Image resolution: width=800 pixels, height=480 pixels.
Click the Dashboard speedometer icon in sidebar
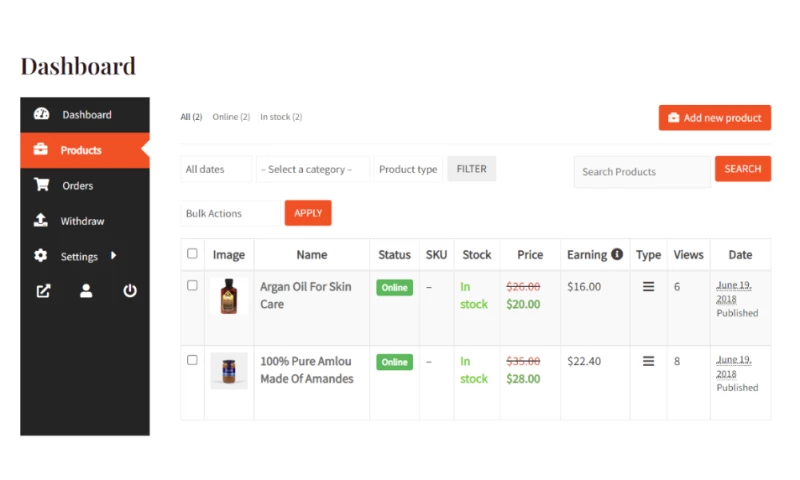pyautogui.click(x=41, y=114)
